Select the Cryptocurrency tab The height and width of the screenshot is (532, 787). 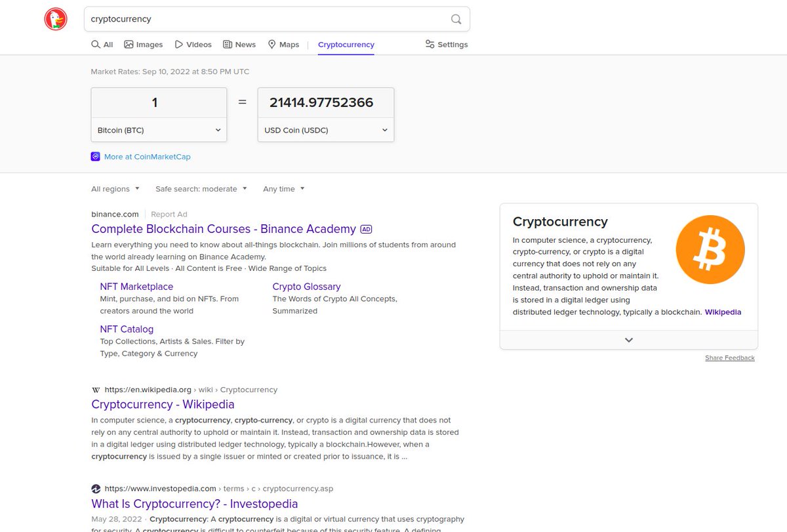[x=346, y=45]
